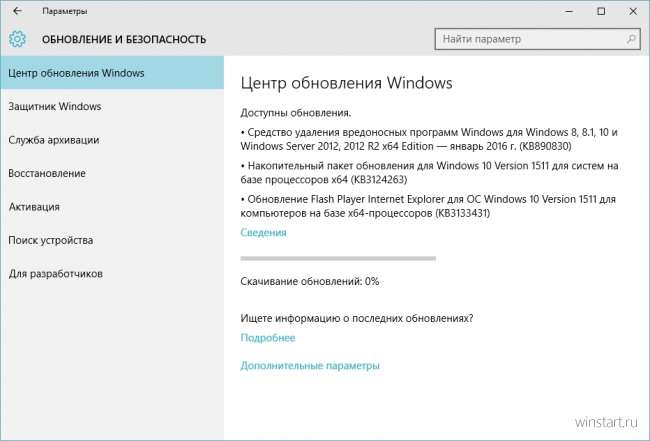Viewport: 650px width, 441px height.
Task: Click the KB890830 update entry text
Action: tap(429, 139)
